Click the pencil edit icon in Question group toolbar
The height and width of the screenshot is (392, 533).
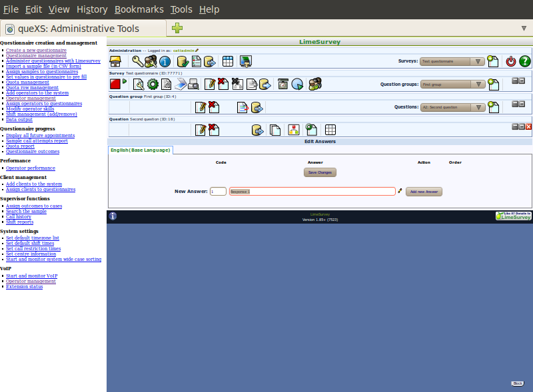[200, 107]
